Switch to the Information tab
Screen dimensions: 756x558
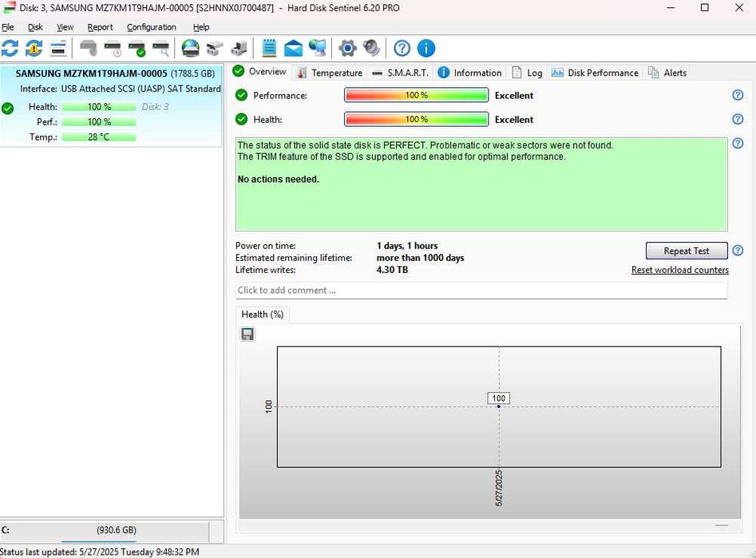pyautogui.click(x=470, y=73)
